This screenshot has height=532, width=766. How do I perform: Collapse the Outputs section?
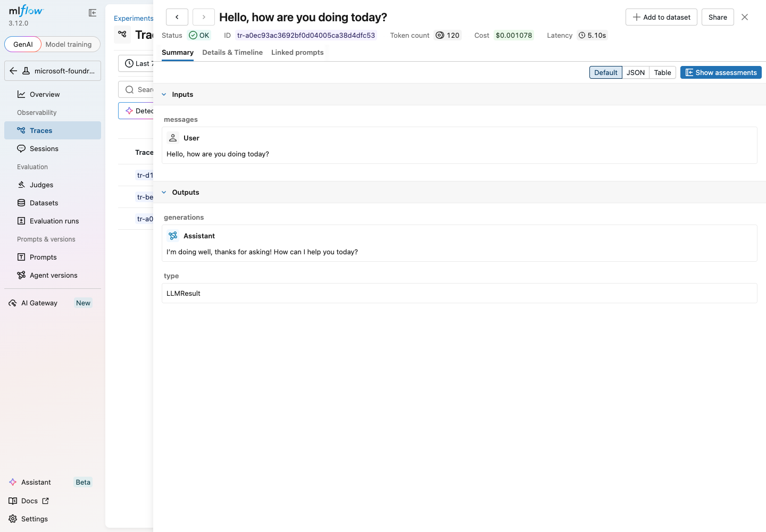coord(164,192)
